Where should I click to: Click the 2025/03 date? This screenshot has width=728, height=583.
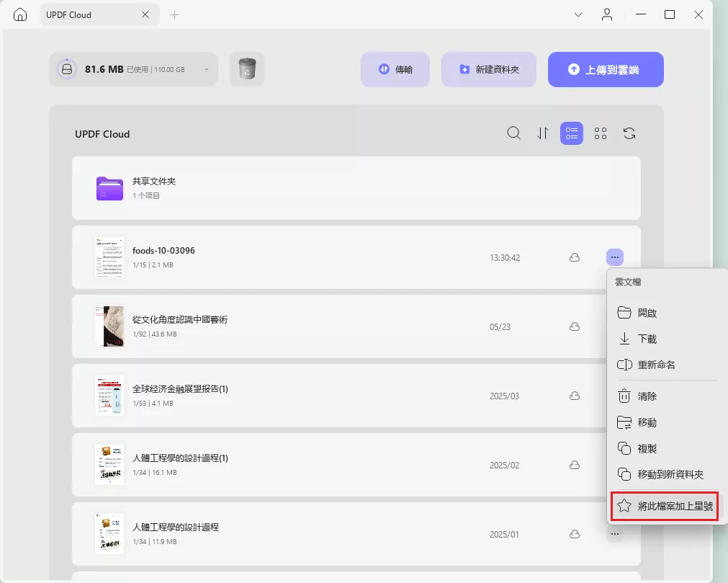(504, 396)
